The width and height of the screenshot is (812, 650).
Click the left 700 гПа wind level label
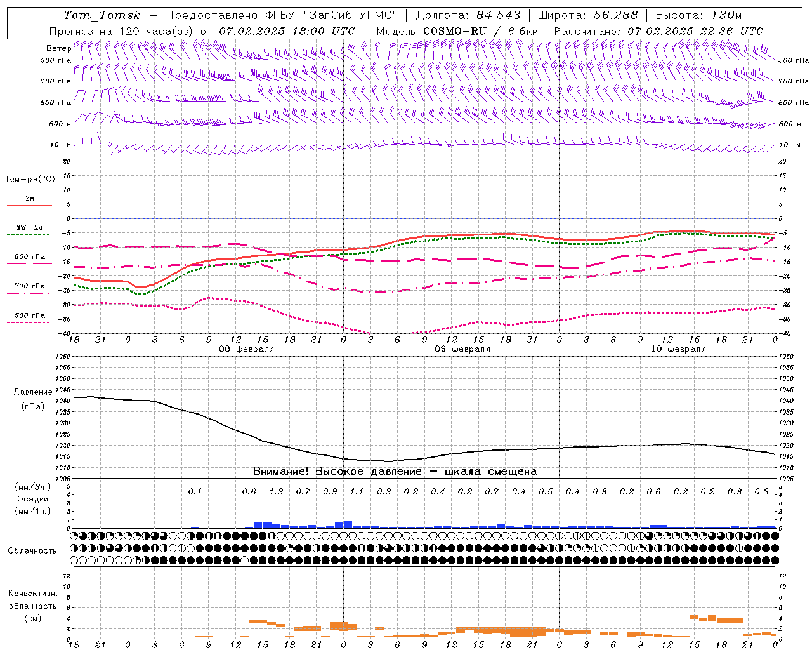[x=56, y=81]
